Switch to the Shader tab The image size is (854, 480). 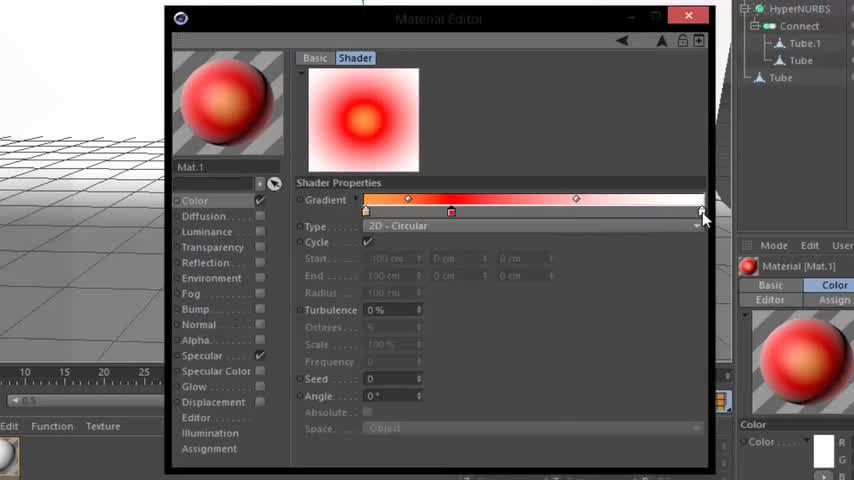pyautogui.click(x=355, y=58)
